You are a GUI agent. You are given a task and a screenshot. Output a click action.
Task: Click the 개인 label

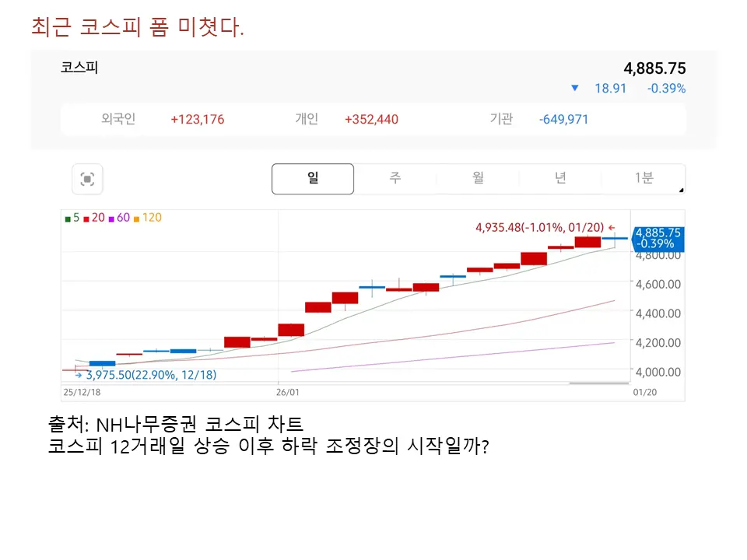point(307,119)
